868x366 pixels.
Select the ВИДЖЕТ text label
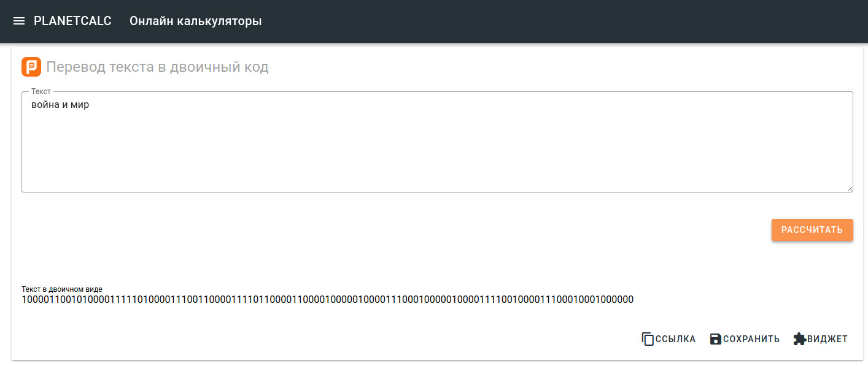(x=827, y=339)
